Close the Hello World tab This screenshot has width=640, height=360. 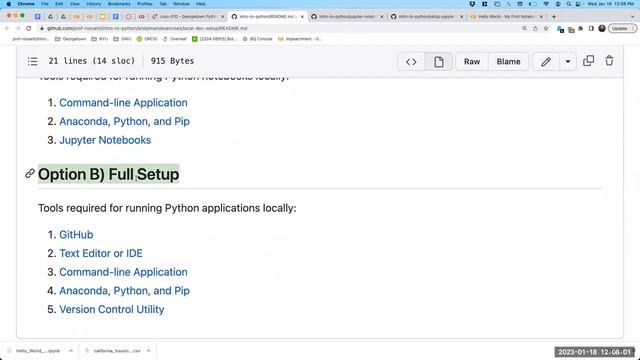coord(541,17)
